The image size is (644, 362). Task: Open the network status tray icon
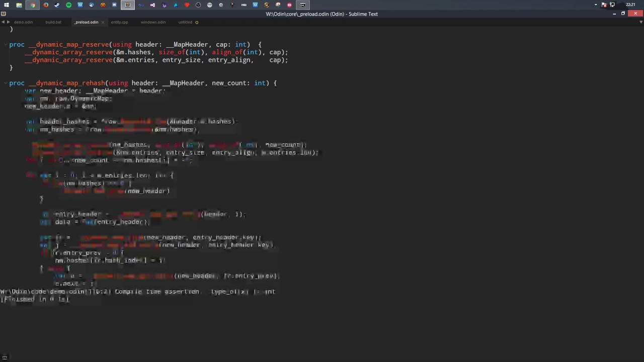pyautogui.click(x=612, y=5)
